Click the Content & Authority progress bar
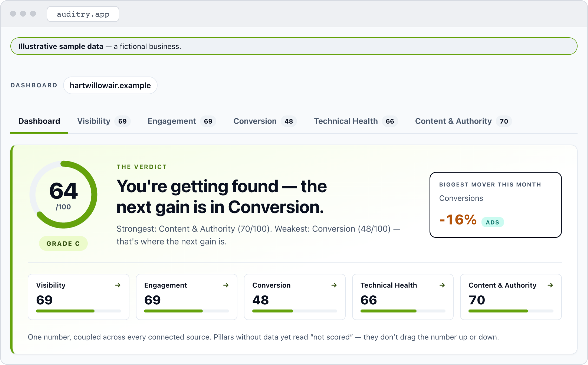Screen dimensions: 588x365 511,311
